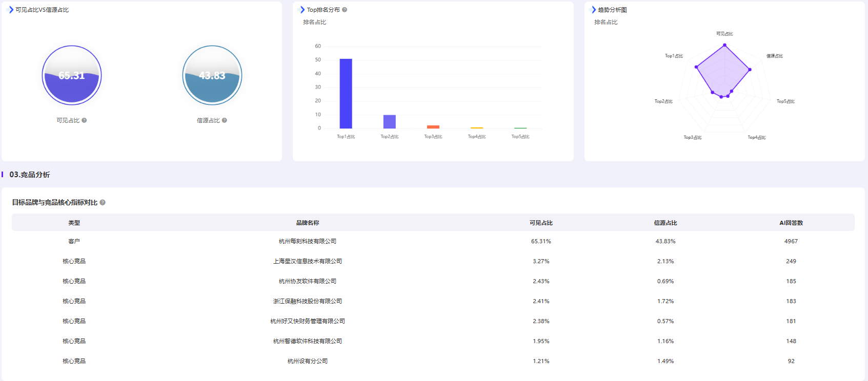Viewport: 868px width, 381px height.
Task: Click the 信源占比 axis label on radar chart
Action: pos(775,56)
